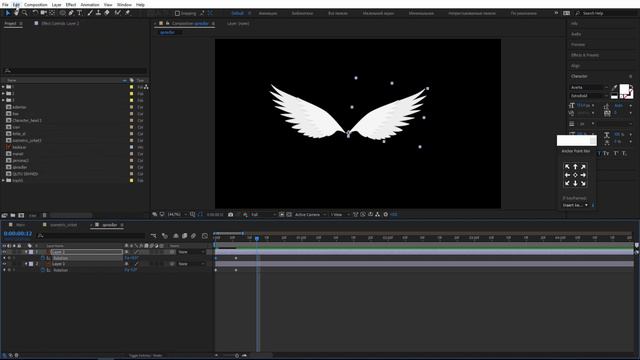Select the Rectangle shape tool
Image resolution: width=640 pixels, height=360 pixels.
(x=62, y=13)
